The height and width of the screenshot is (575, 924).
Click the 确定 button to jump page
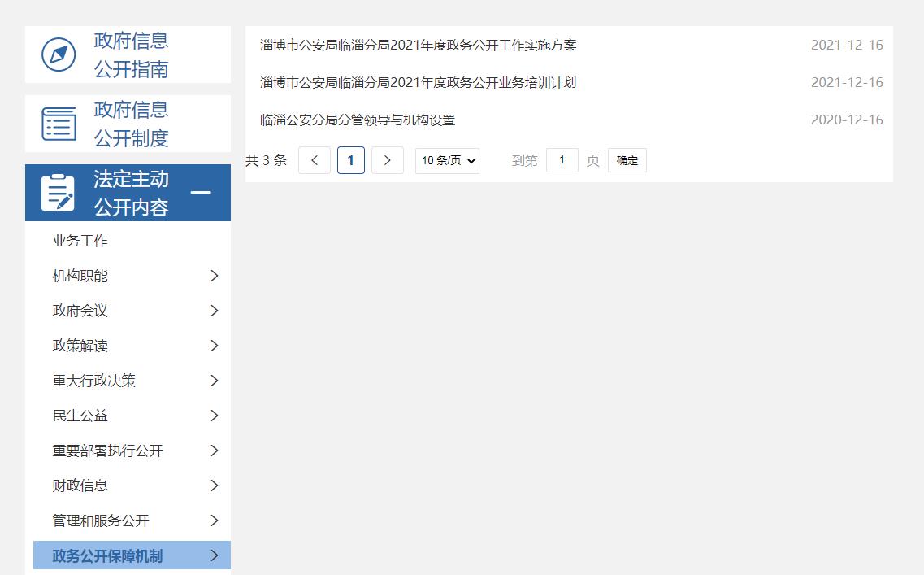(627, 160)
